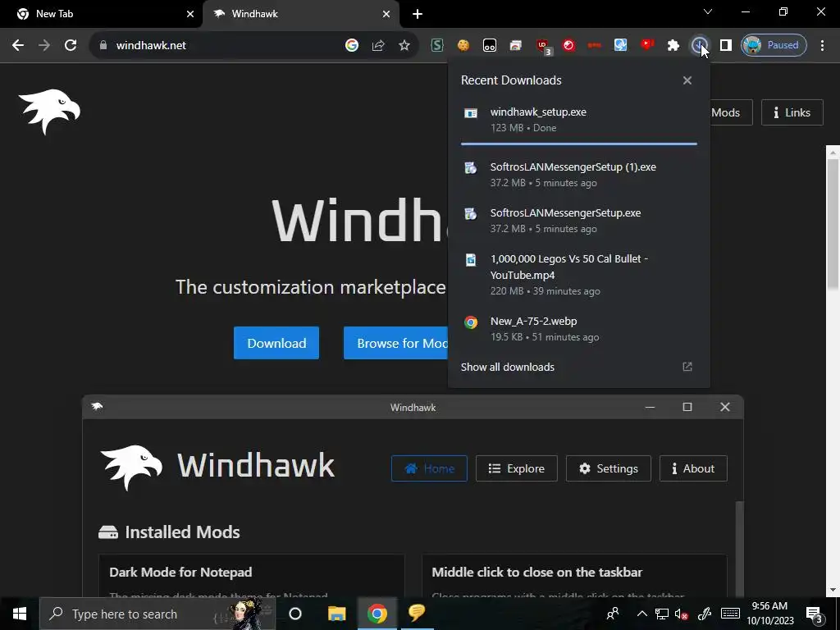The width and height of the screenshot is (840, 630).
Task: Open the Chrome side panel icon
Action: [725, 46]
